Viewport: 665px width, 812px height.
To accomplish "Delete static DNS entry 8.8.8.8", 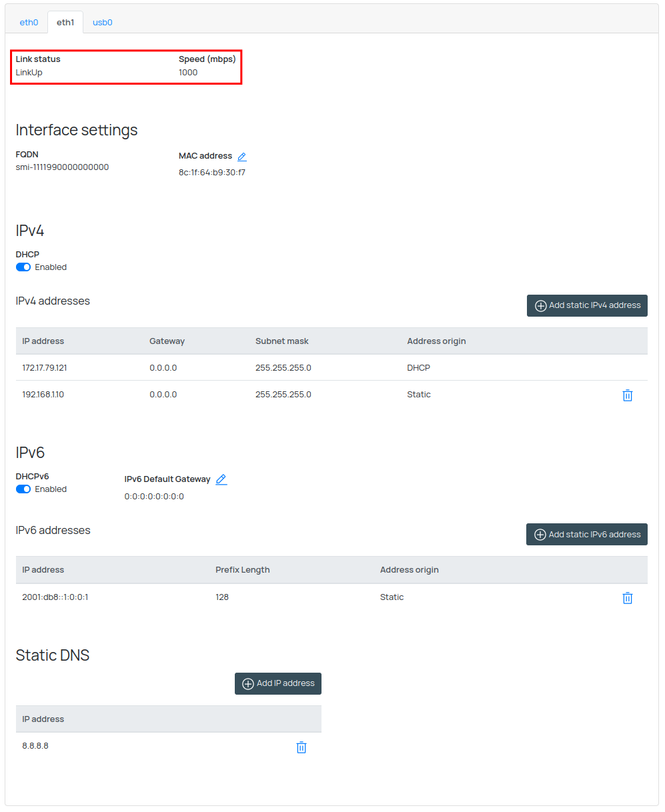I will 301,747.
